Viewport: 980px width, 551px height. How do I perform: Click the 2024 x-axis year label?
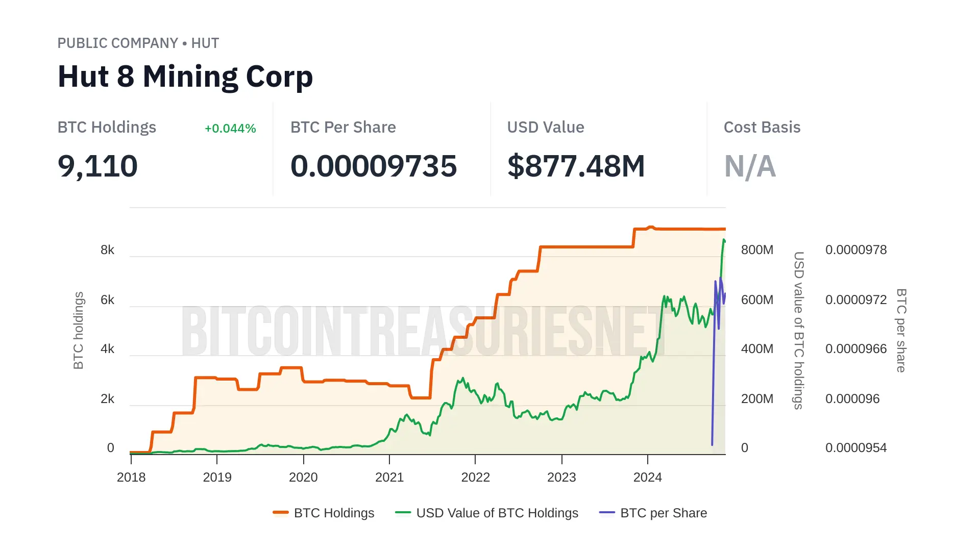click(647, 478)
